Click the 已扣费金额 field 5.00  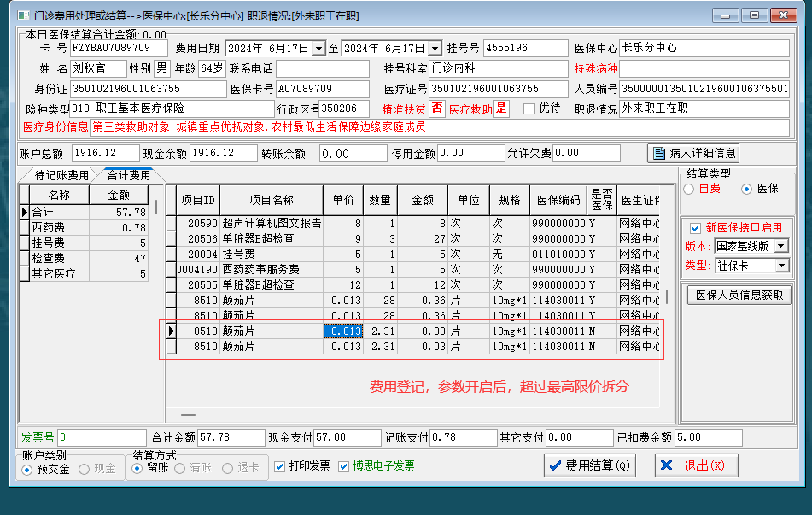point(709,438)
